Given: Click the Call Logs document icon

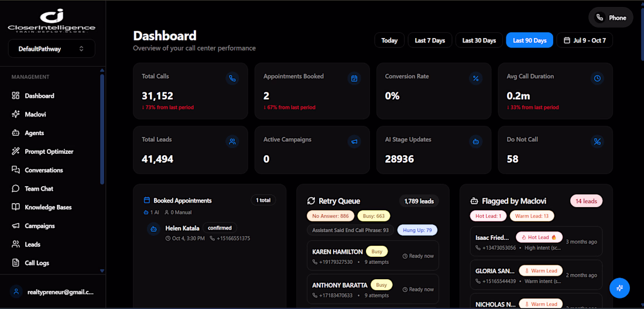Looking at the screenshot, I should pyautogui.click(x=16, y=263).
